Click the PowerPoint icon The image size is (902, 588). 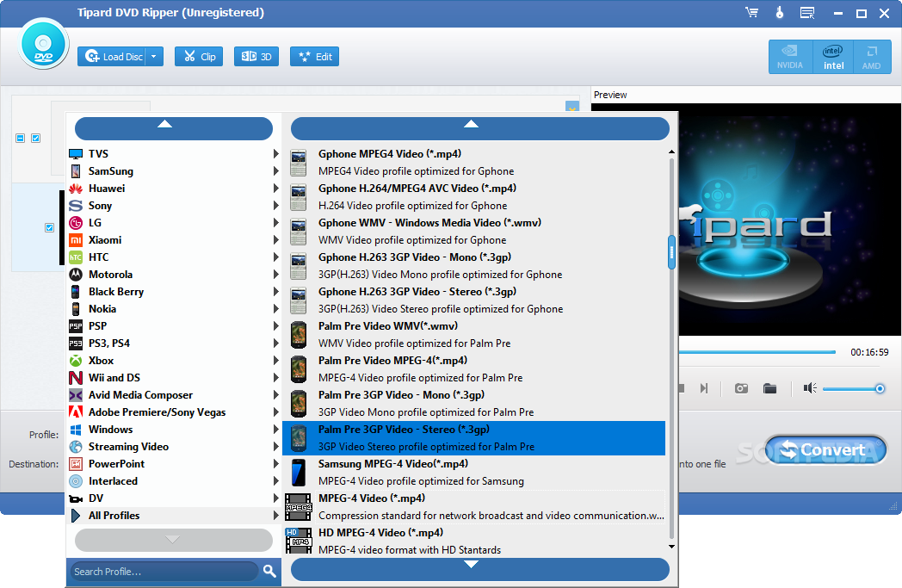tap(76, 464)
